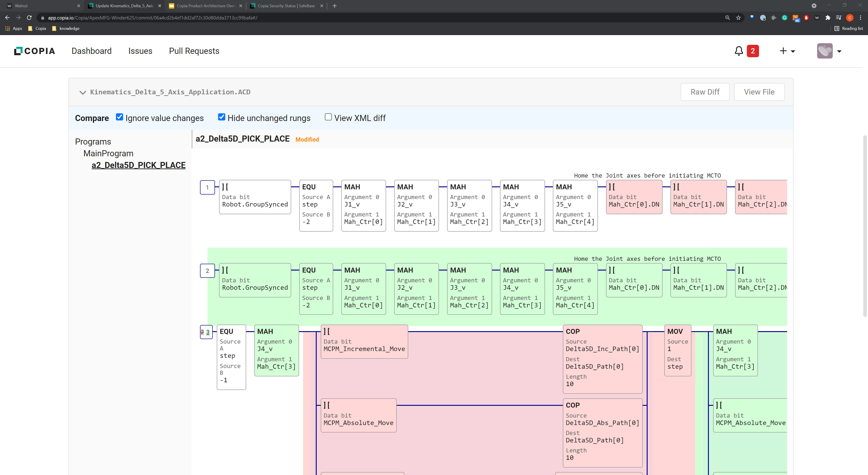The height and width of the screenshot is (475, 868).
Task: Collapse the Kinematics_Delta_5_Axis_Application.ACD file section
Action: (x=83, y=92)
